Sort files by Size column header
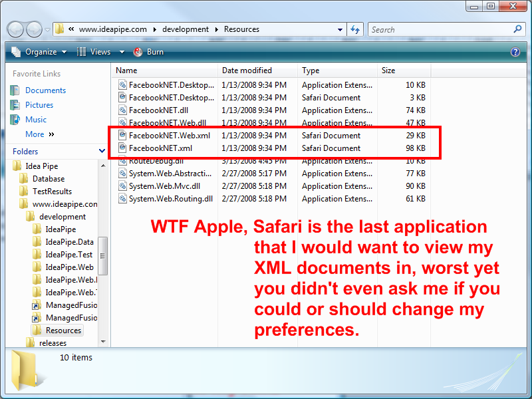The width and height of the screenshot is (532, 399). (388, 70)
